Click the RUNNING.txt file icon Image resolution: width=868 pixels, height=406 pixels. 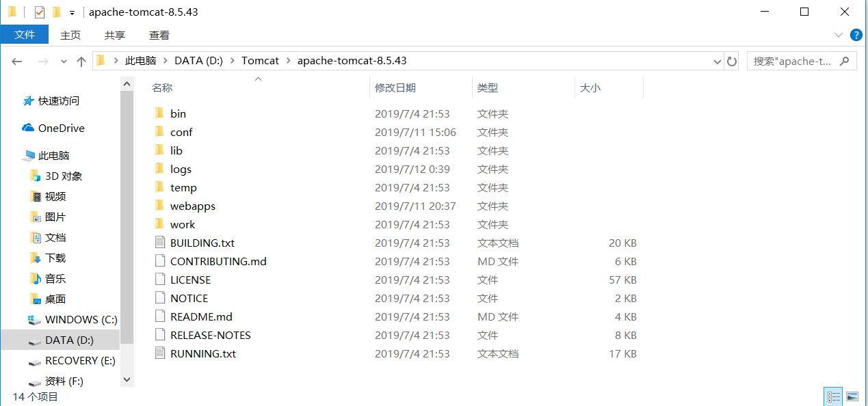(160, 353)
